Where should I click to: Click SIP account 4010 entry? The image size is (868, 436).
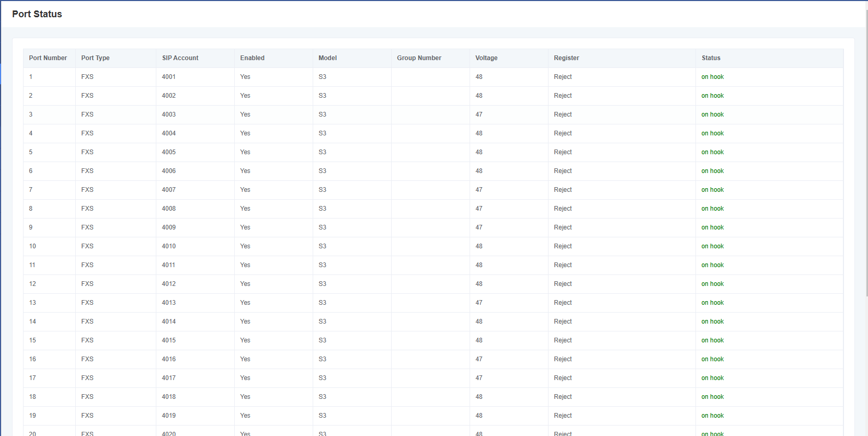168,246
